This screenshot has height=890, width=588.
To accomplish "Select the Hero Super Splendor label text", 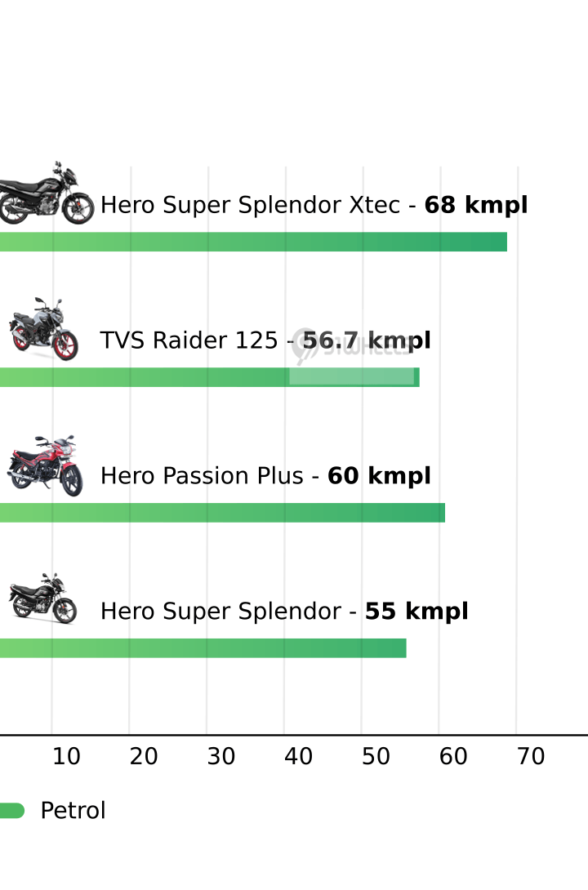I will pos(220,612).
